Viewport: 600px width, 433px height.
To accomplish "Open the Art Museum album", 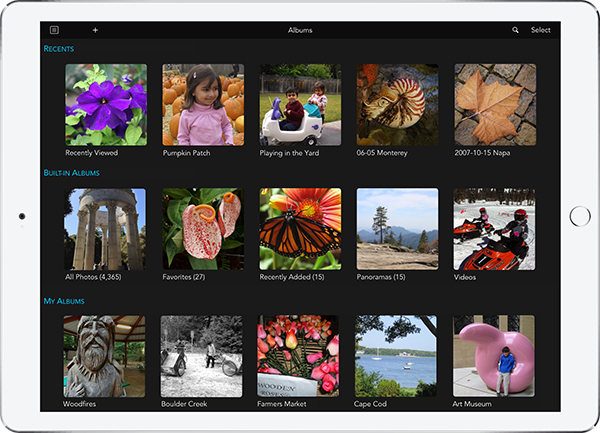I will (x=495, y=356).
